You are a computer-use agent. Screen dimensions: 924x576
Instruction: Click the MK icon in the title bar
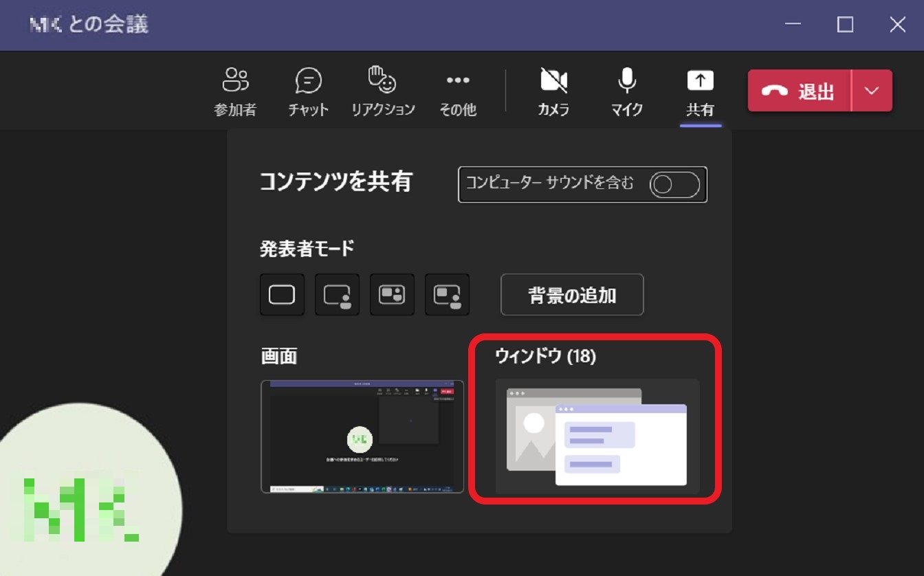45,24
